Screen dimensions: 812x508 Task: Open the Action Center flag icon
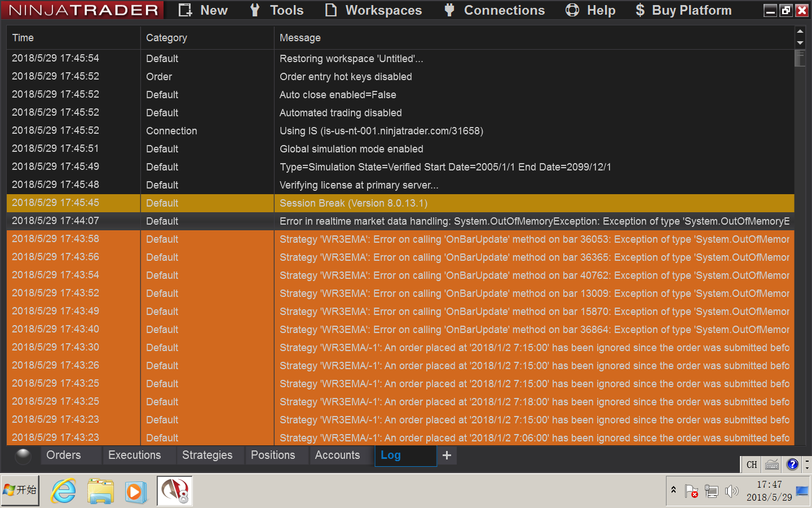[691, 491]
